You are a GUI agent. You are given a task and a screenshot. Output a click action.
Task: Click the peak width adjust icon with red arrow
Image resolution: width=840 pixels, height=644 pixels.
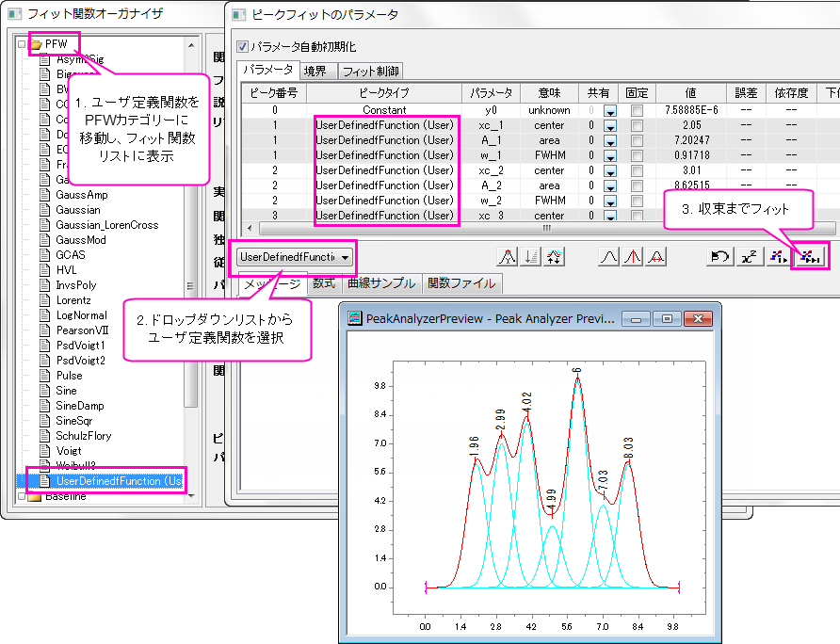656,257
